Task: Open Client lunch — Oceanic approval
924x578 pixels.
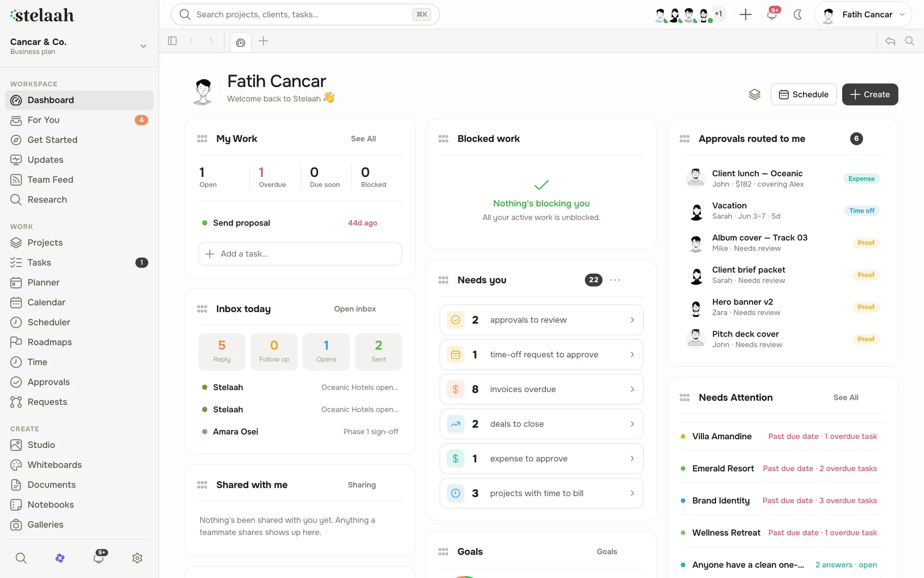Action: pyautogui.click(x=783, y=178)
